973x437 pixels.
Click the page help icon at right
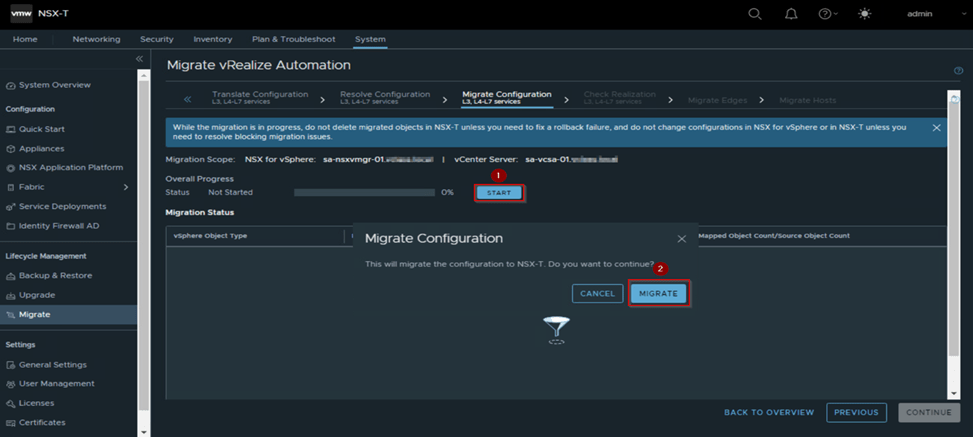click(958, 71)
